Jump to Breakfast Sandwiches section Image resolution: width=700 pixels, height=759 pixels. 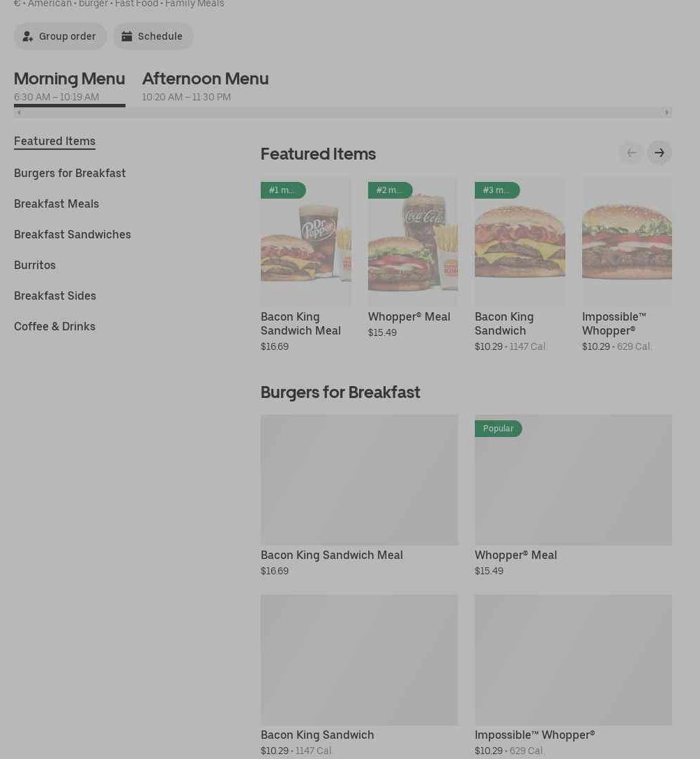pyautogui.click(x=73, y=234)
